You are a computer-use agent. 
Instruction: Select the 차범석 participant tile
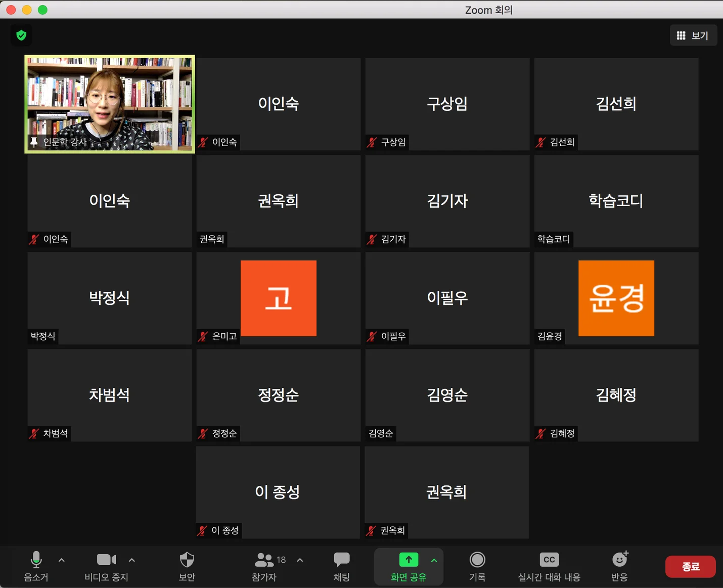(110, 395)
